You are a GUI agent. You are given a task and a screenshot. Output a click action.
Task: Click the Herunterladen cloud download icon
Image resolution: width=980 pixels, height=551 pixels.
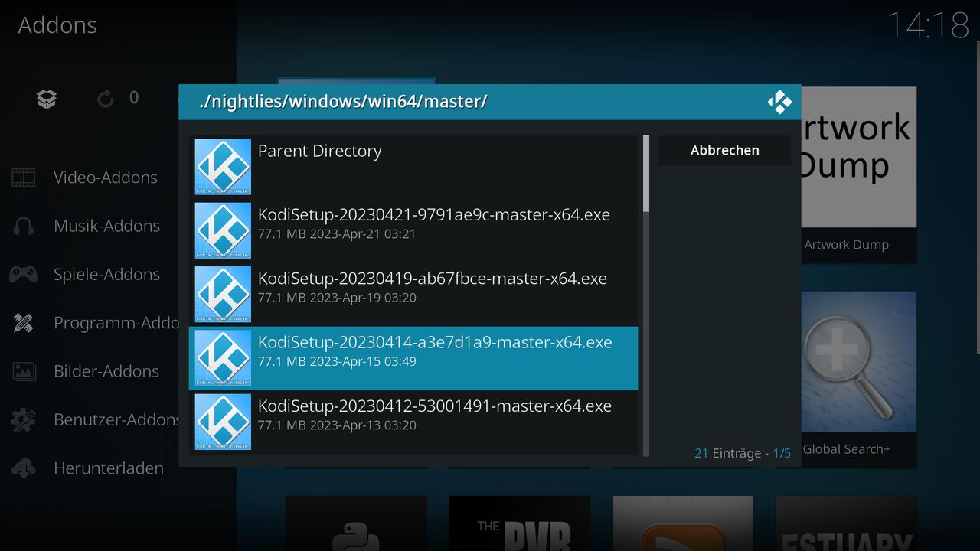[24, 468]
